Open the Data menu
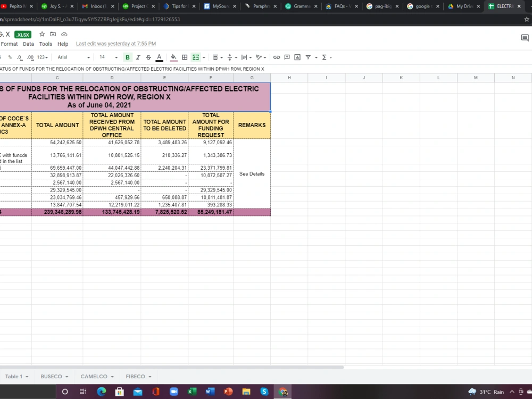532x399 pixels. pos(29,44)
